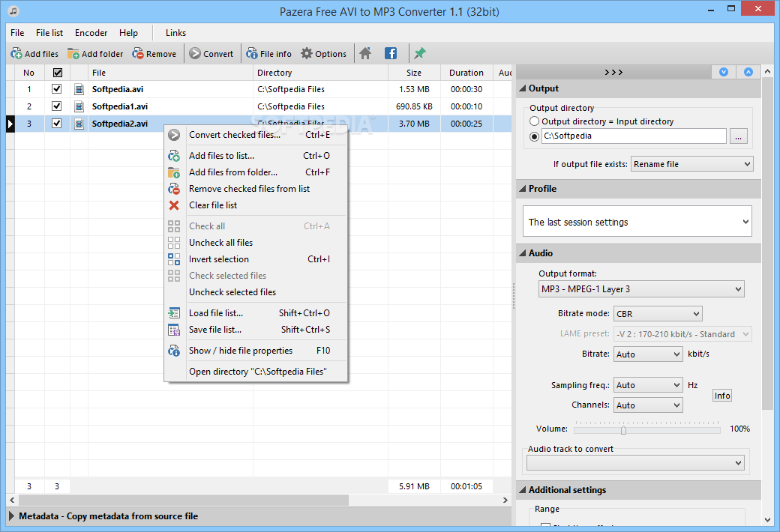Click the Add folder toolbar icon
This screenshot has height=532, width=780.
click(x=73, y=54)
